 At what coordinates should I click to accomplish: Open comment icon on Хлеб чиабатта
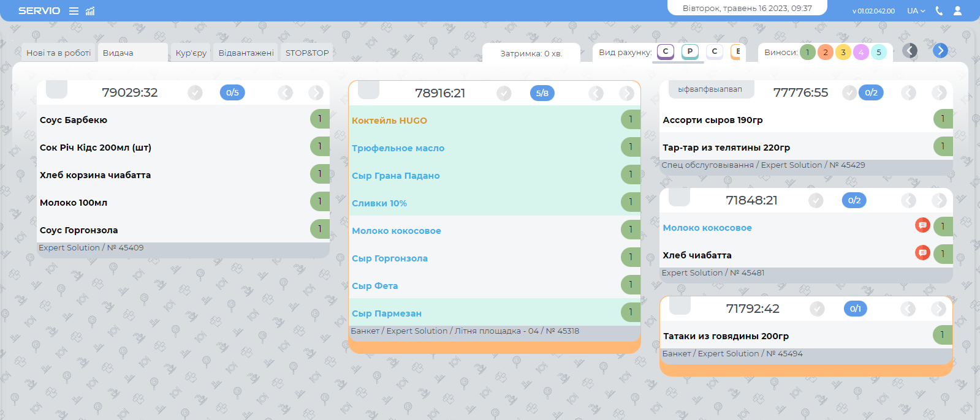click(x=922, y=252)
